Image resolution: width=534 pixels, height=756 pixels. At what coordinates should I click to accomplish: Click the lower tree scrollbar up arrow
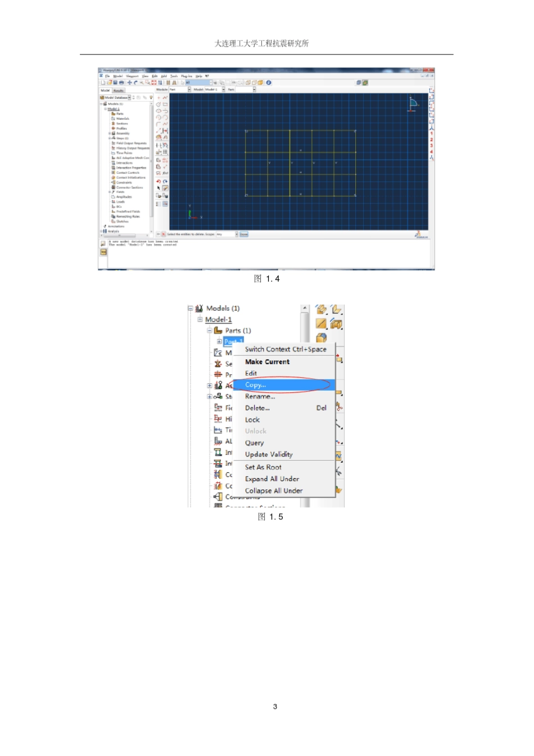pos(305,308)
